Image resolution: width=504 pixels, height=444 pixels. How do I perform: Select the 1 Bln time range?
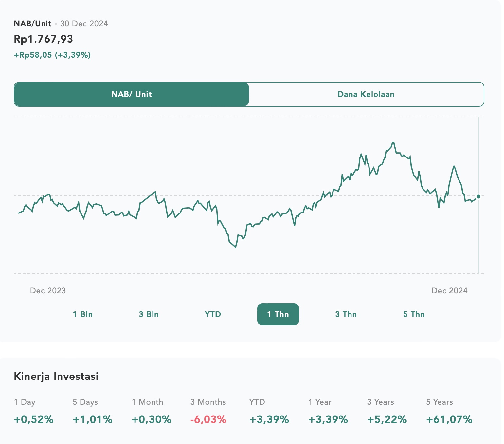point(83,314)
